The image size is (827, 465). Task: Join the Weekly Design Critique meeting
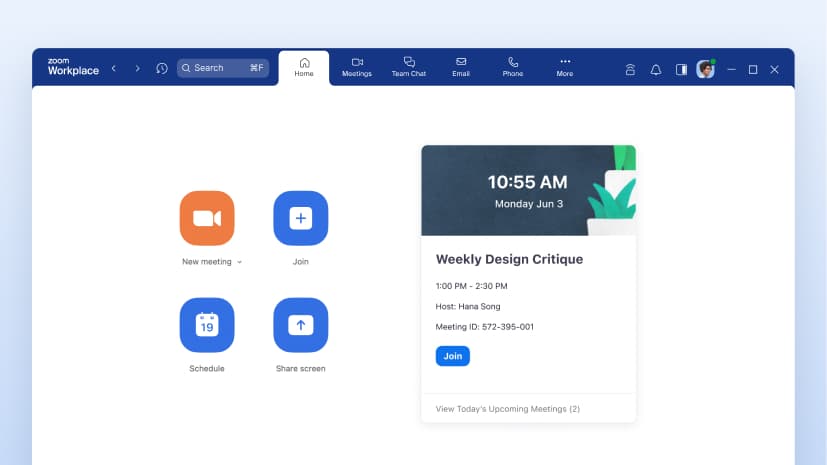[x=452, y=356]
